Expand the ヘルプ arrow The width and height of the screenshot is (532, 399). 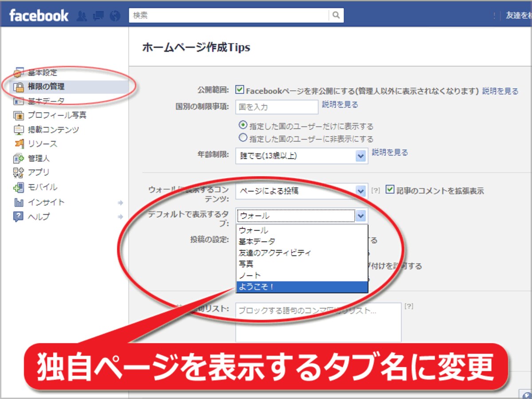120,217
